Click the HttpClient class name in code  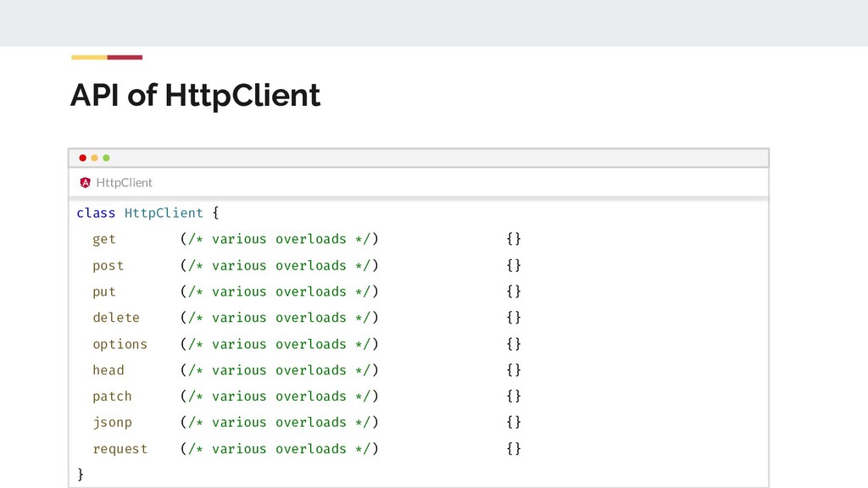coord(164,213)
